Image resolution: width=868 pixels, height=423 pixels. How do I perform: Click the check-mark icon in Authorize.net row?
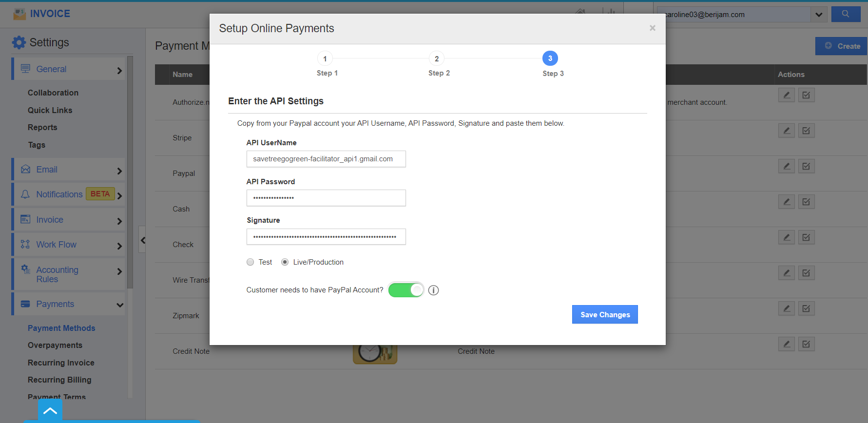807,95
